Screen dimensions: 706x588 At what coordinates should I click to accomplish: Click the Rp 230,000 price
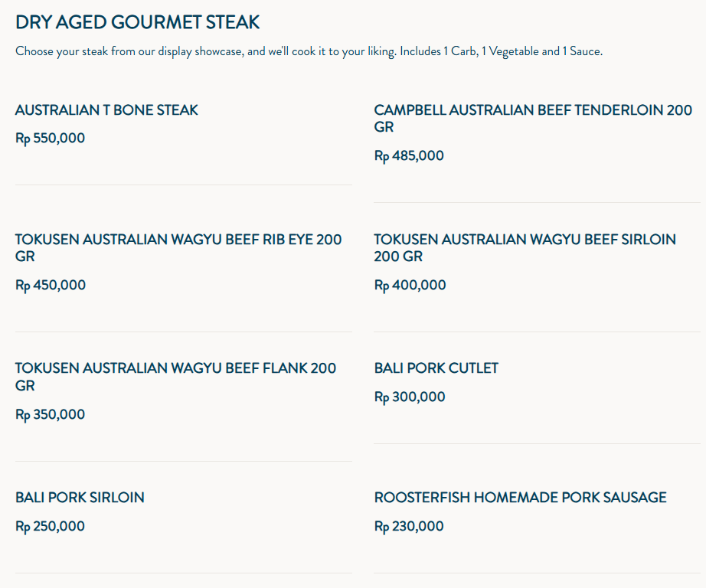[x=409, y=526]
